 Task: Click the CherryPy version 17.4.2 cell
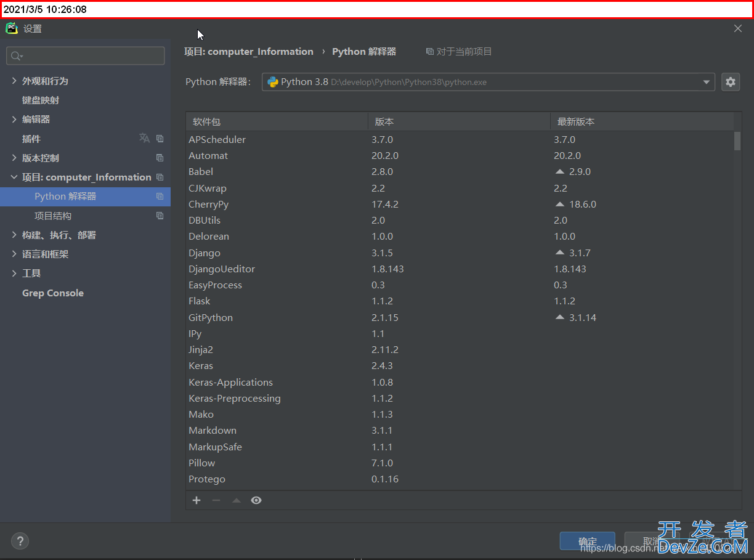(x=385, y=204)
